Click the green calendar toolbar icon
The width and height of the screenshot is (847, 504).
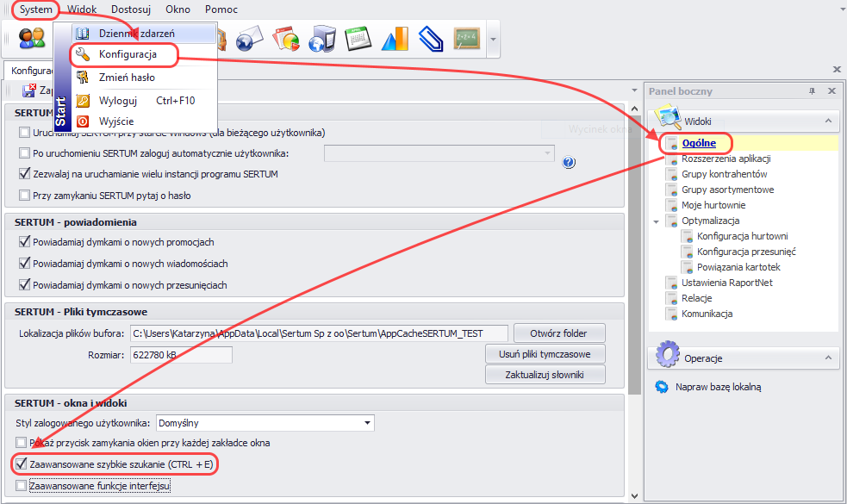click(x=357, y=39)
